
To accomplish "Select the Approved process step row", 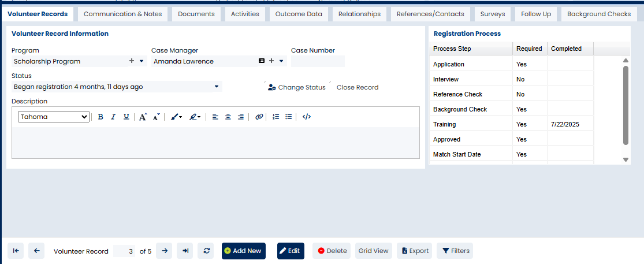I will (511, 139).
